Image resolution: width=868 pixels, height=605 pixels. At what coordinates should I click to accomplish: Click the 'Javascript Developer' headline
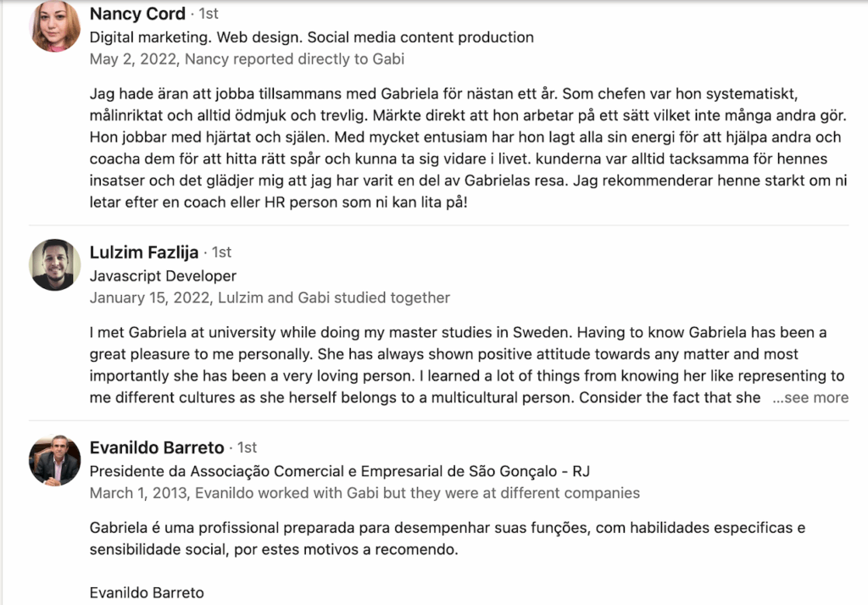pyautogui.click(x=163, y=275)
